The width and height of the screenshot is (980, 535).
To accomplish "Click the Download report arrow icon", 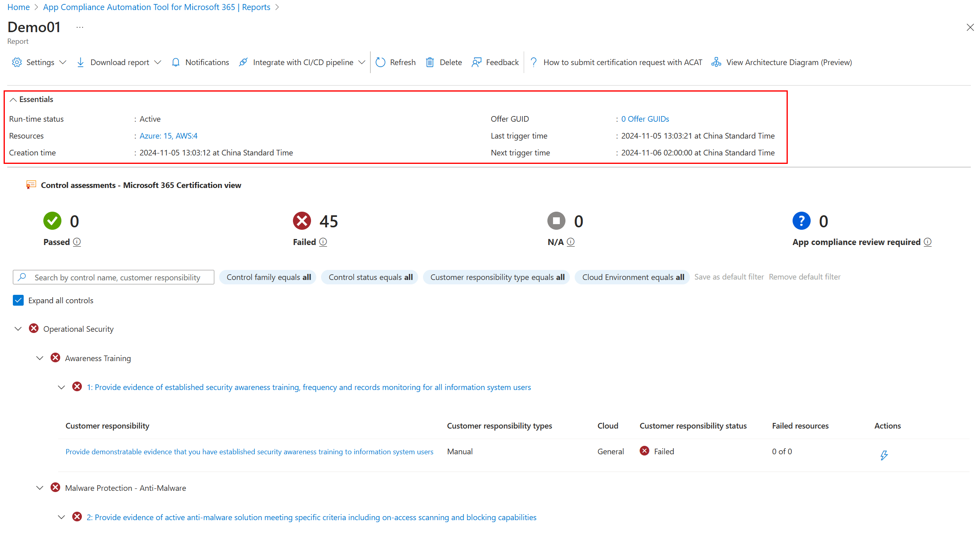I will 80,62.
